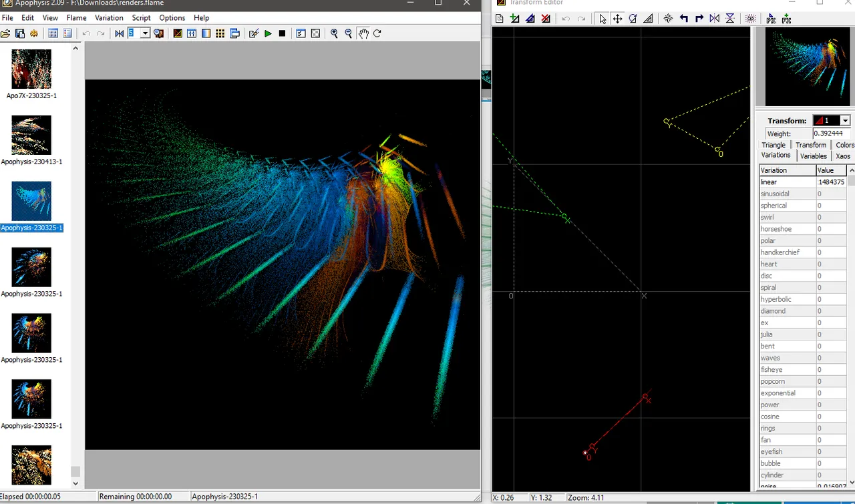Enable post-transform editing with the PX icon
Image resolution: width=855 pixels, height=504 pixels.
(771, 19)
